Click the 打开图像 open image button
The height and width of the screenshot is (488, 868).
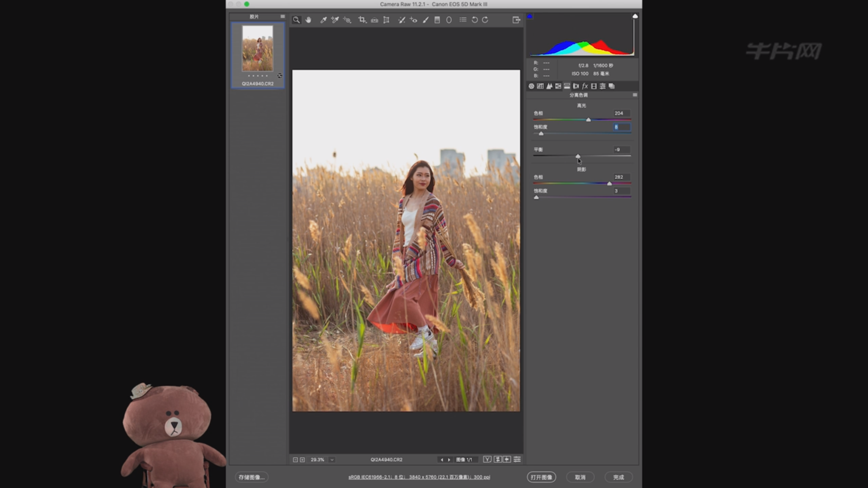(541, 477)
